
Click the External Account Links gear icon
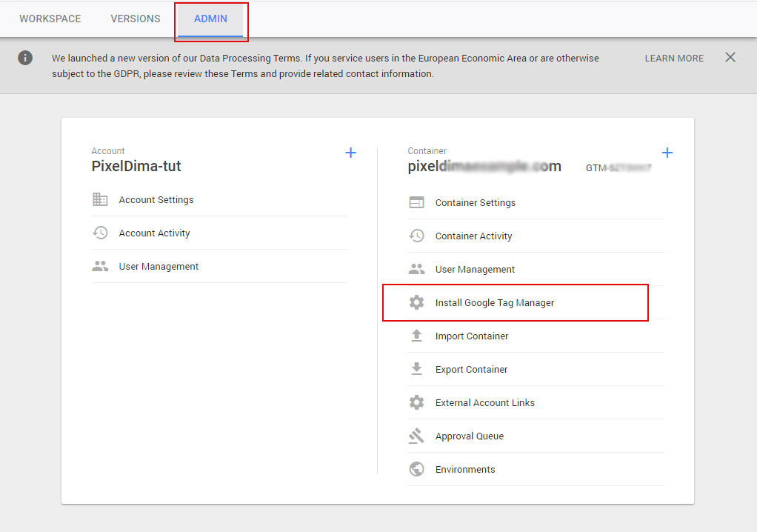pos(416,402)
